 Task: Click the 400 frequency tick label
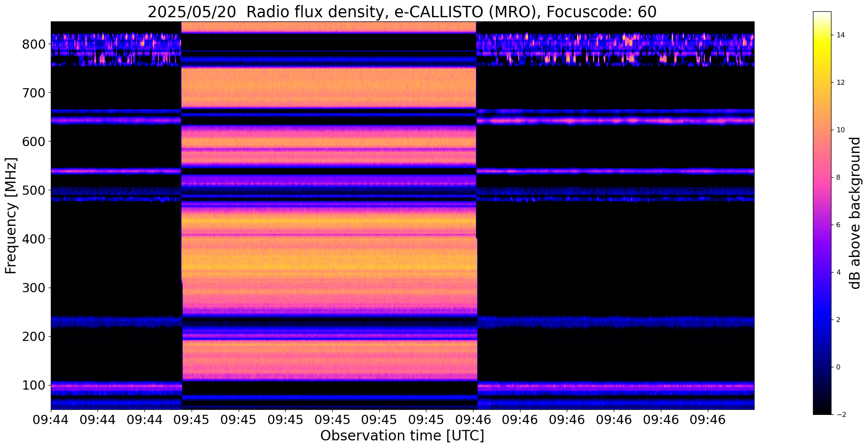click(34, 239)
